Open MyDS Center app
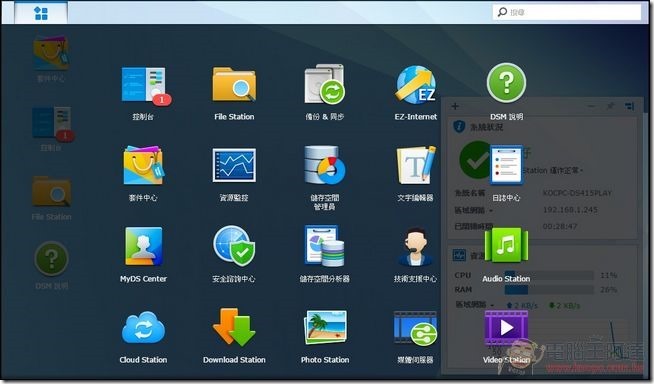The width and height of the screenshot is (654, 384). 143,255
